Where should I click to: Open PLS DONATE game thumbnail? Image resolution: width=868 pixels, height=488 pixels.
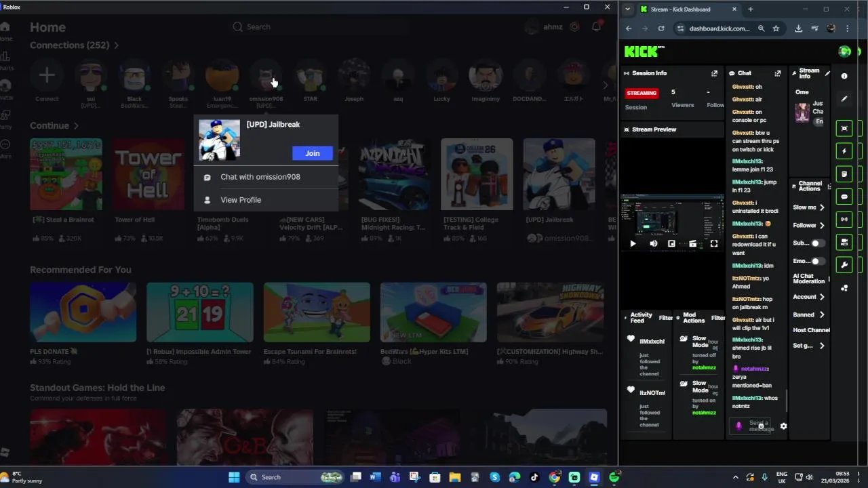pos(83,312)
